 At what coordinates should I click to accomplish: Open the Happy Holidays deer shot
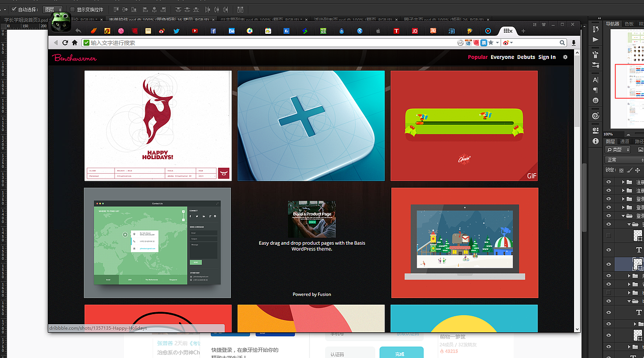(x=158, y=125)
